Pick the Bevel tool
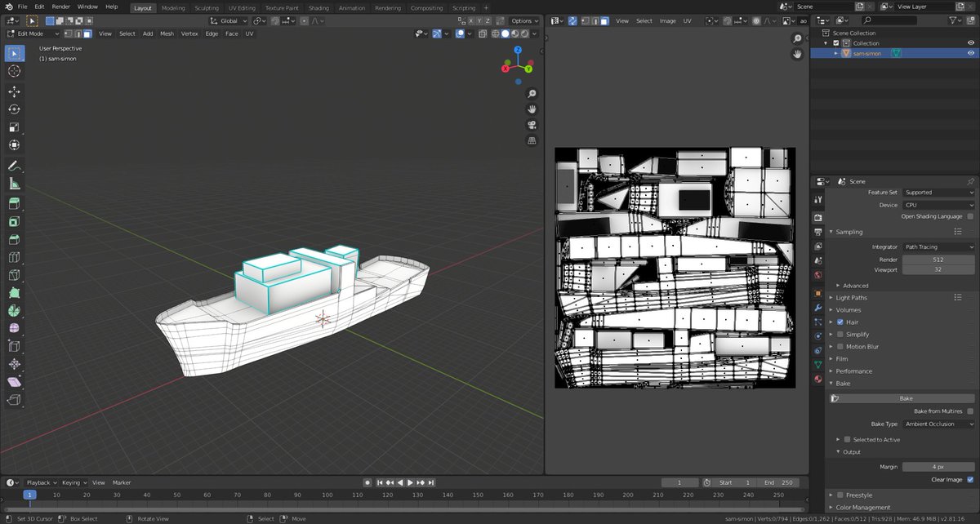Viewport: 980px width, 524px height. point(14,239)
